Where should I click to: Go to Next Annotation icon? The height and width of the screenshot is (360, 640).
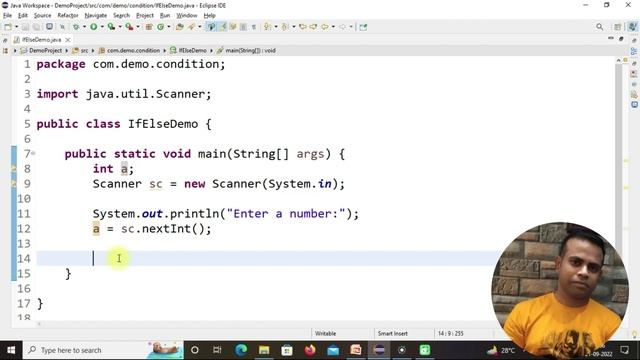[267, 27]
